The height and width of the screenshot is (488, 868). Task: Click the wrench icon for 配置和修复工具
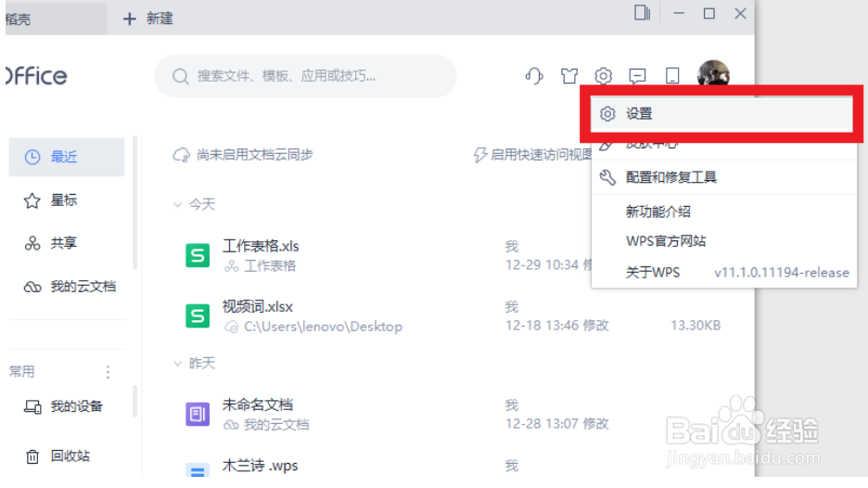(607, 177)
